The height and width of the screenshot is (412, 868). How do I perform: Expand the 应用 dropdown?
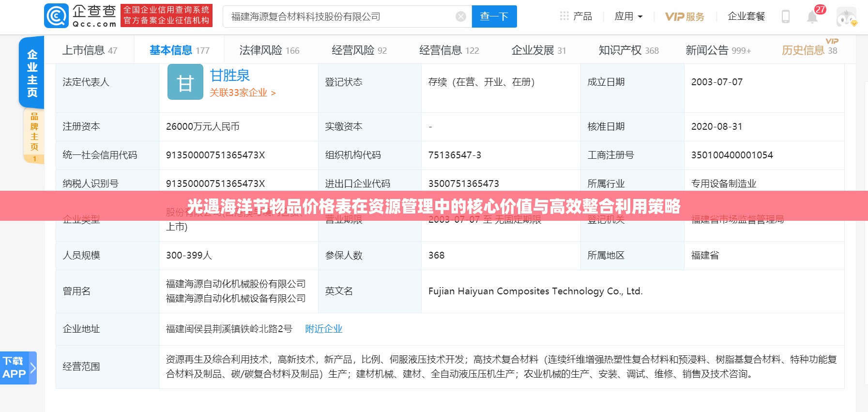point(628,16)
